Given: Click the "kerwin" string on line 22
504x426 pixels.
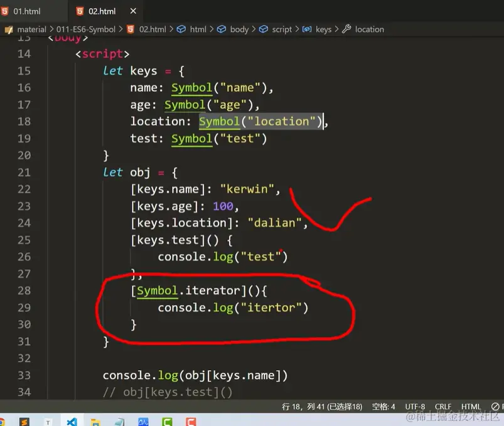Looking at the screenshot, I should pyautogui.click(x=247, y=189).
